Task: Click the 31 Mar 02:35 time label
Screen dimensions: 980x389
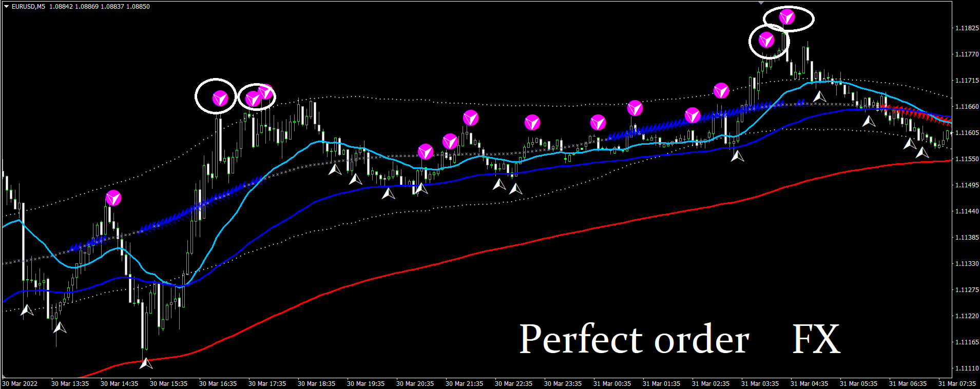Action: (710, 384)
